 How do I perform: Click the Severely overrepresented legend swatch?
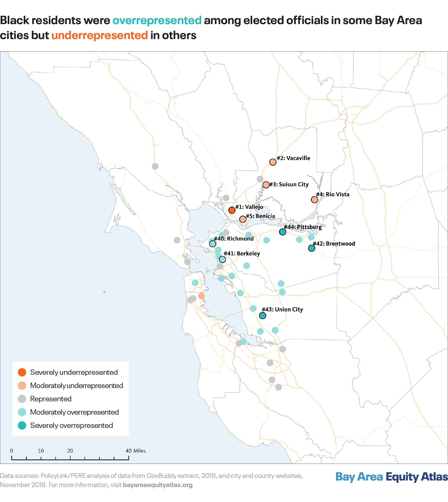[22, 425]
